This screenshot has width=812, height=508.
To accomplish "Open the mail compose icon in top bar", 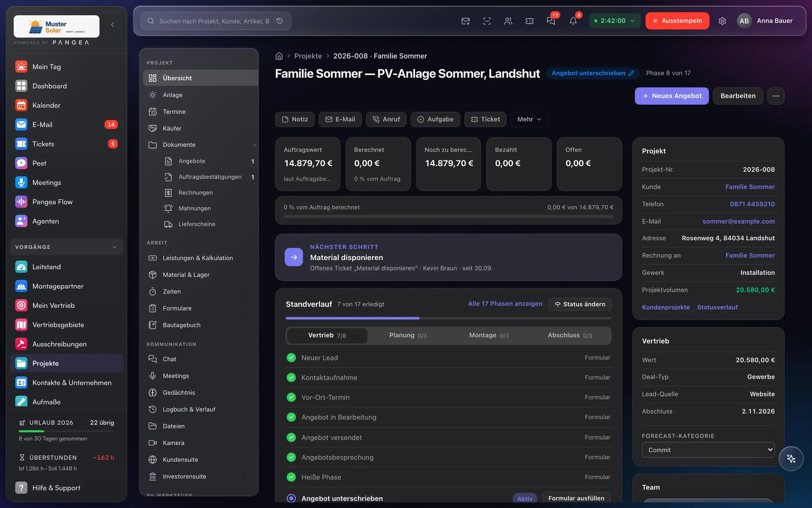I will click(x=465, y=21).
